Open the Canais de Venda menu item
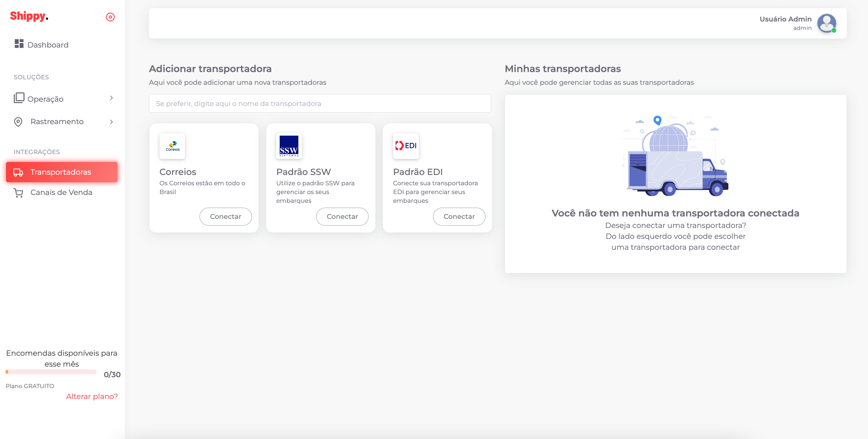 (x=61, y=192)
